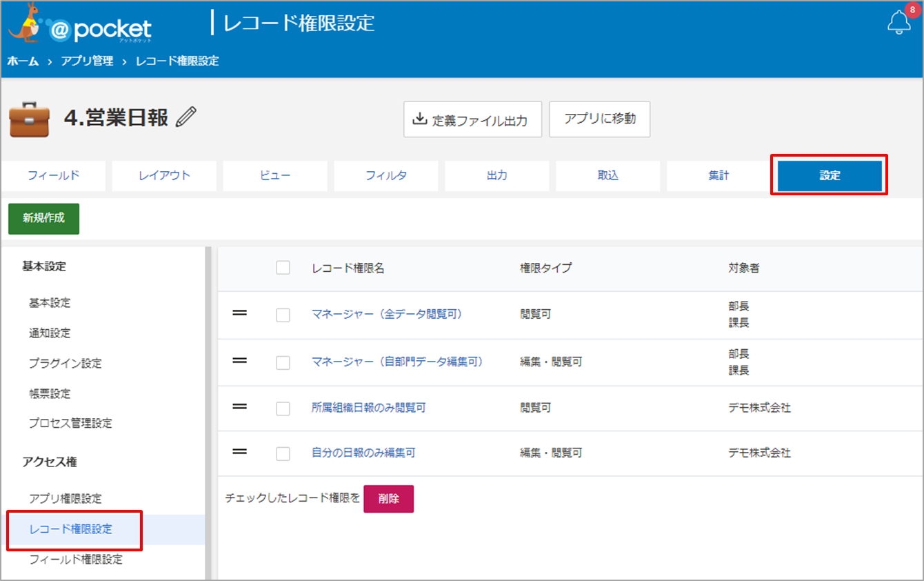
Task: Open the マネージャー（全データ閲覧可）link
Action: pyautogui.click(x=387, y=314)
